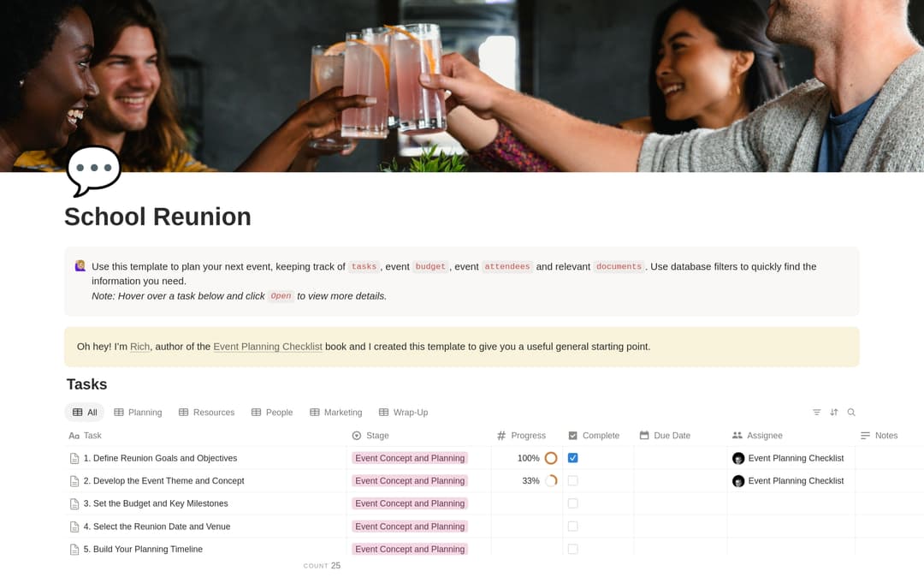This screenshot has height=577, width=924.
Task: Open Stage tag dropdown for task 3
Action: [x=410, y=503]
